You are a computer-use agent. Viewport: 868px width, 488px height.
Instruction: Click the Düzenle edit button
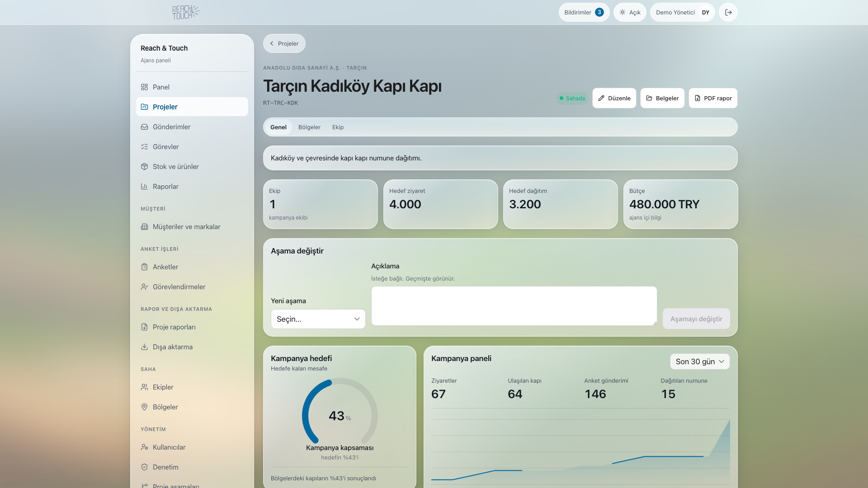point(614,98)
